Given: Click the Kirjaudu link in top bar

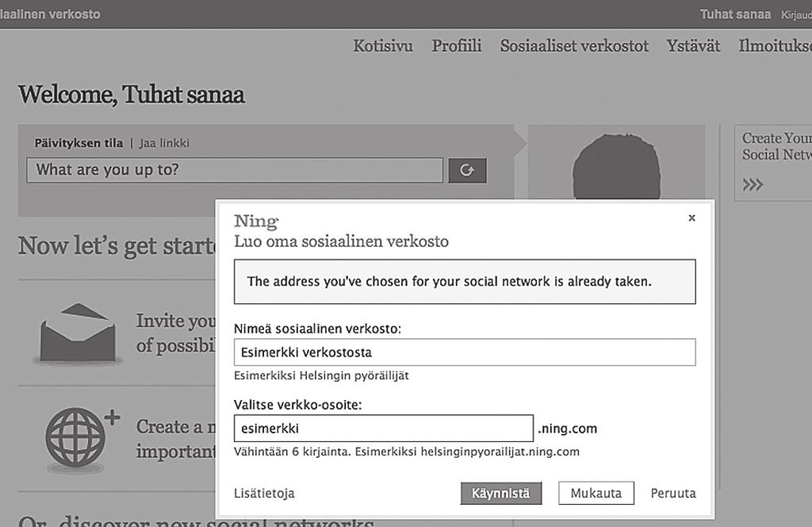Looking at the screenshot, I should pyautogui.click(x=796, y=15).
